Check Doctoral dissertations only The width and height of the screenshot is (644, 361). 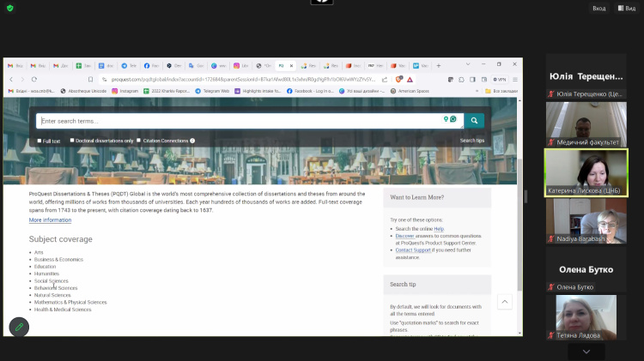72,141
